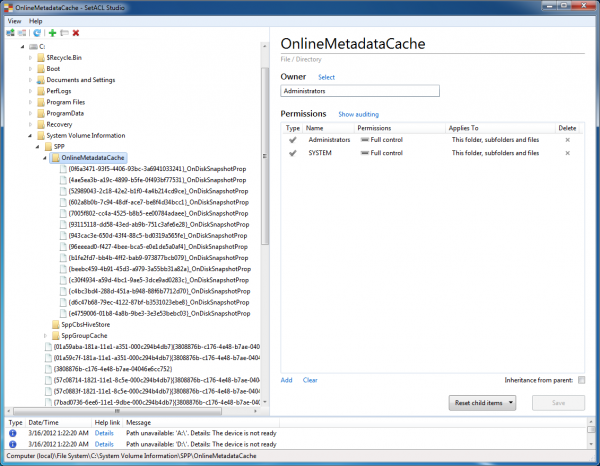
Task: Click the allow checkmark in SYSTEM row
Action: click(293, 153)
